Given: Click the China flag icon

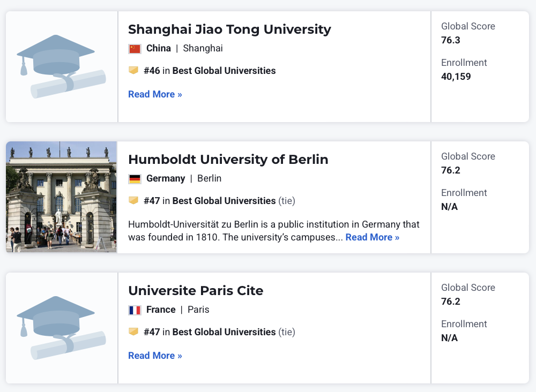Looking at the screenshot, I should 135,49.
